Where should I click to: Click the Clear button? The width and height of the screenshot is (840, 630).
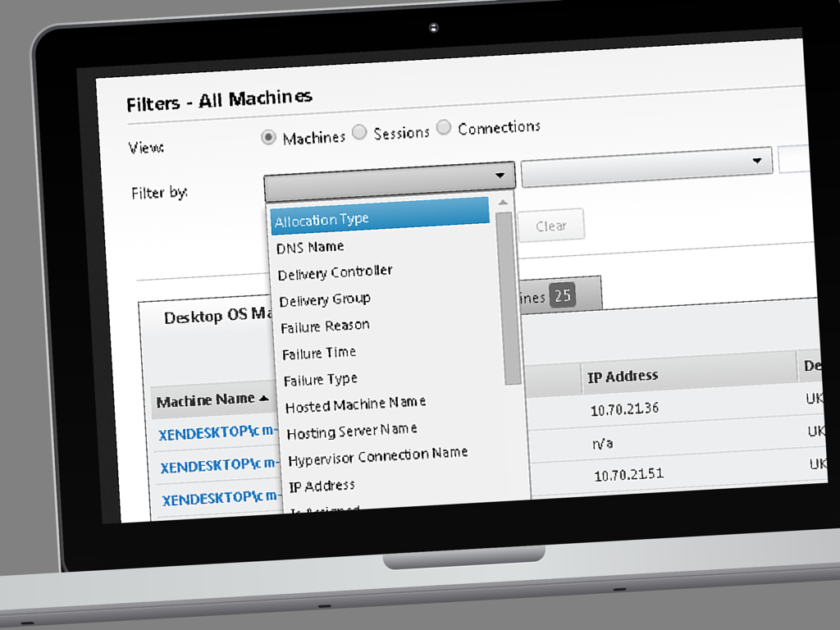click(550, 226)
